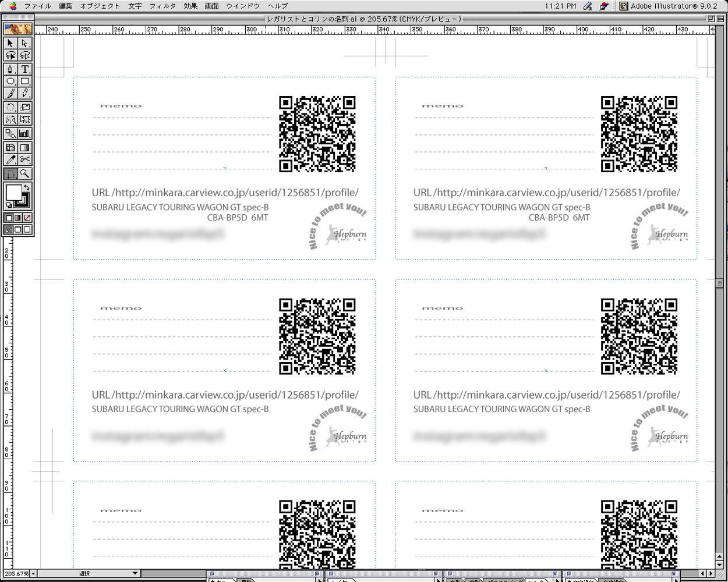Choose the Lasso tool with black arrow
The image size is (728, 582).
pyautogui.click(x=10, y=55)
